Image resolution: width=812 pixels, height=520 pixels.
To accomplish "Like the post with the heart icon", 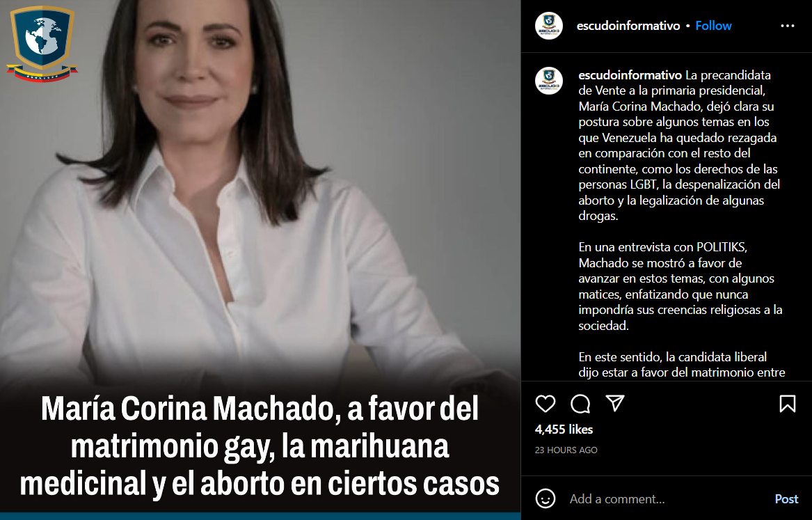I will coord(546,404).
